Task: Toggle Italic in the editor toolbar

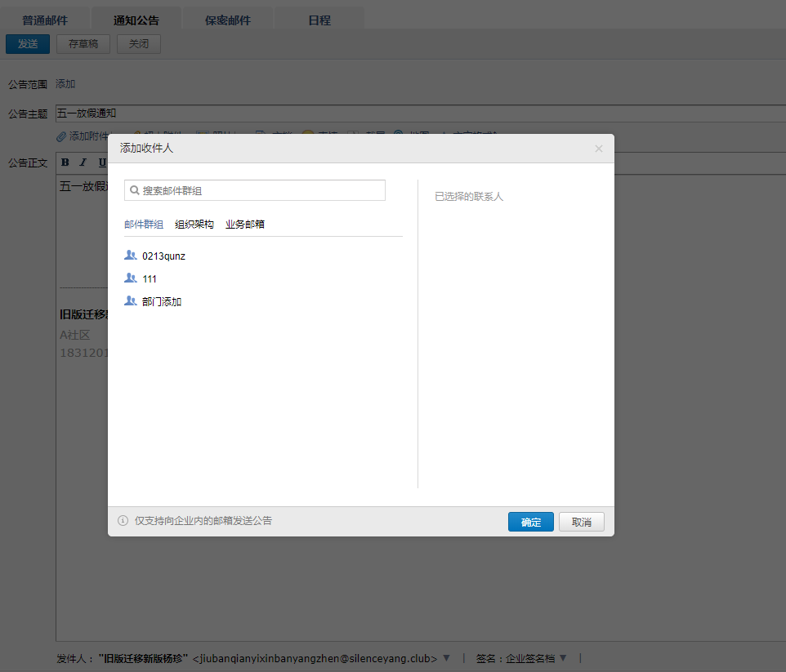Action: [x=83, y=162]
